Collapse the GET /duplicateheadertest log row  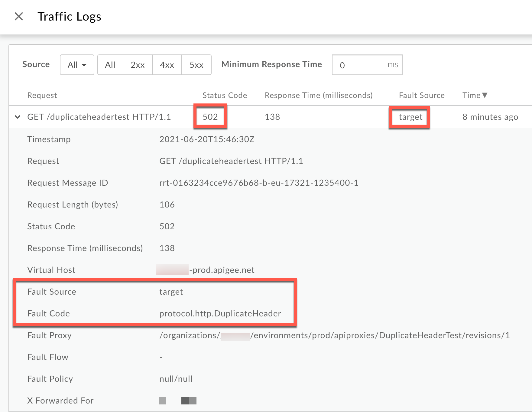18,117
